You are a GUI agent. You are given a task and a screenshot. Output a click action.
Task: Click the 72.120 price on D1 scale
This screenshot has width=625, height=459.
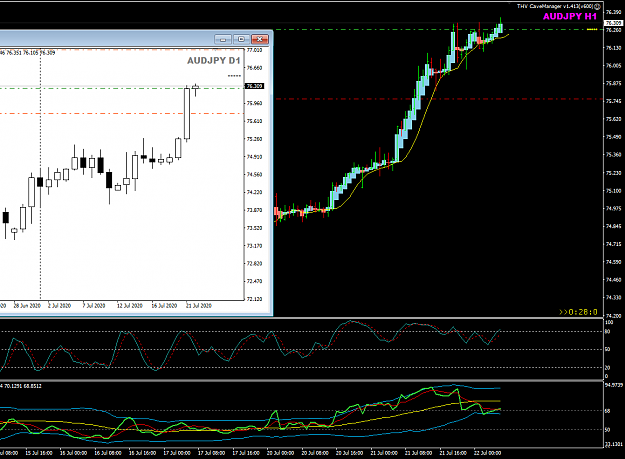(x=254, y=299)
